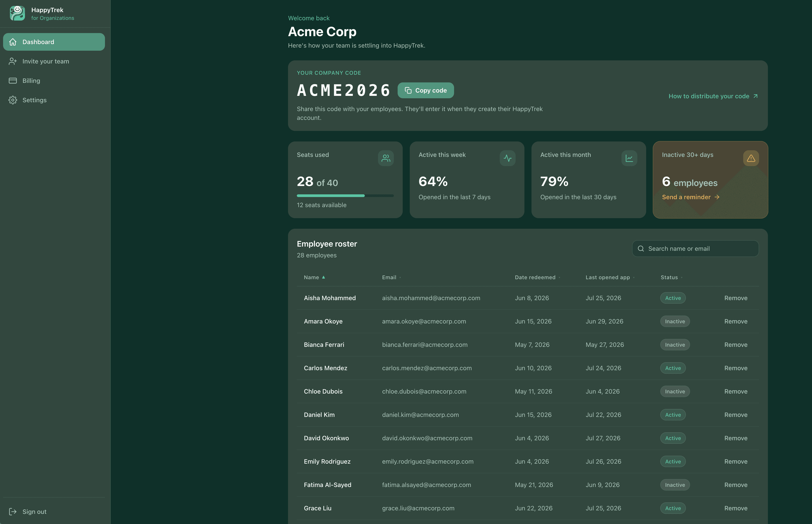Click the Active this month chart icon
The width and height of the screenshot is (812, 524).
point(629,158)
